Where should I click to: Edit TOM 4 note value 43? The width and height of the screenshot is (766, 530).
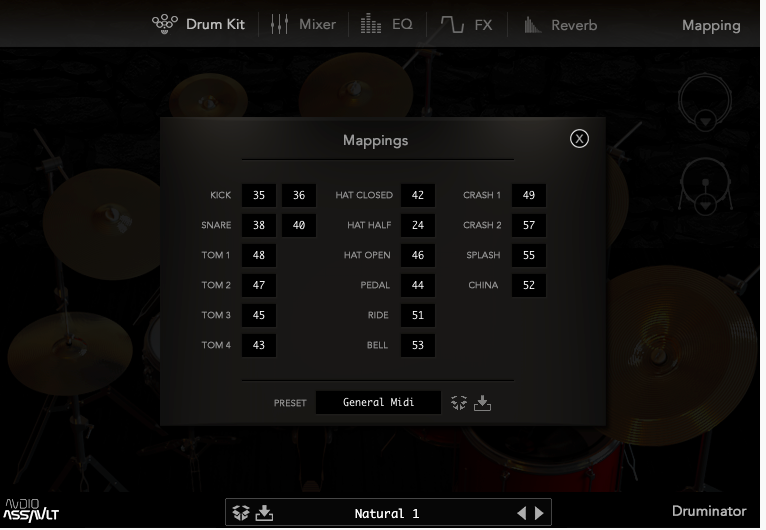[259, 345]
